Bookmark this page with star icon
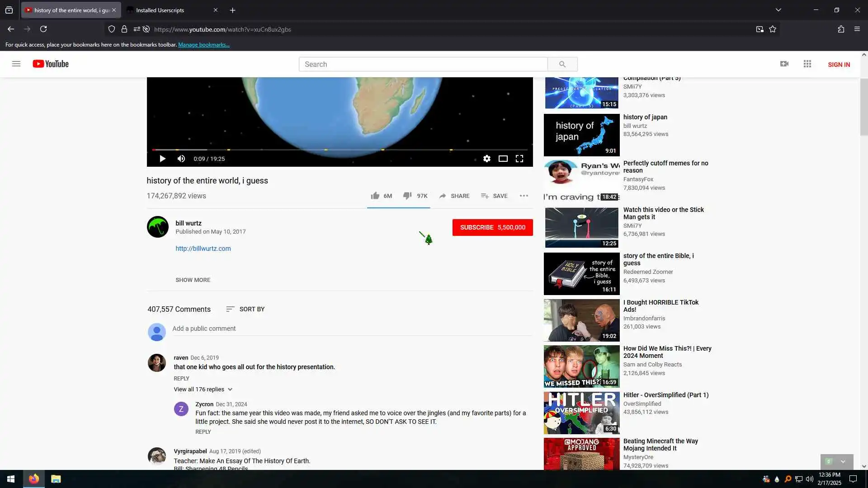Image resolution: width=868 pixels, height=488 pixels. click(x=773, y=29)
